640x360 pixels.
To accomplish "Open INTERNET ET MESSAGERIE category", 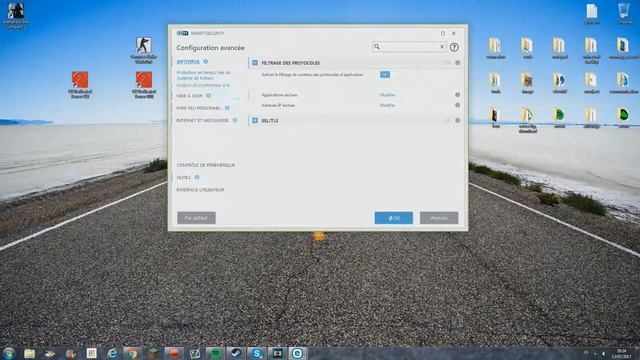I will pos(202,120).
